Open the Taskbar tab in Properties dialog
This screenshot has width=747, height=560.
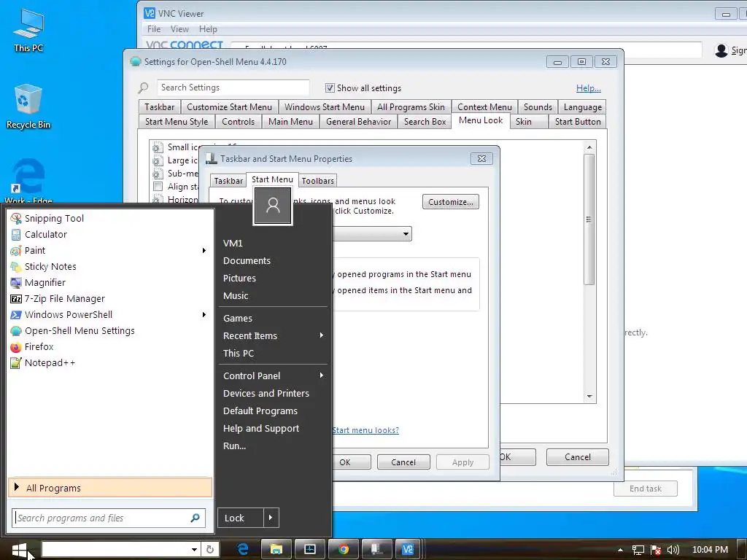click(228, 181)
